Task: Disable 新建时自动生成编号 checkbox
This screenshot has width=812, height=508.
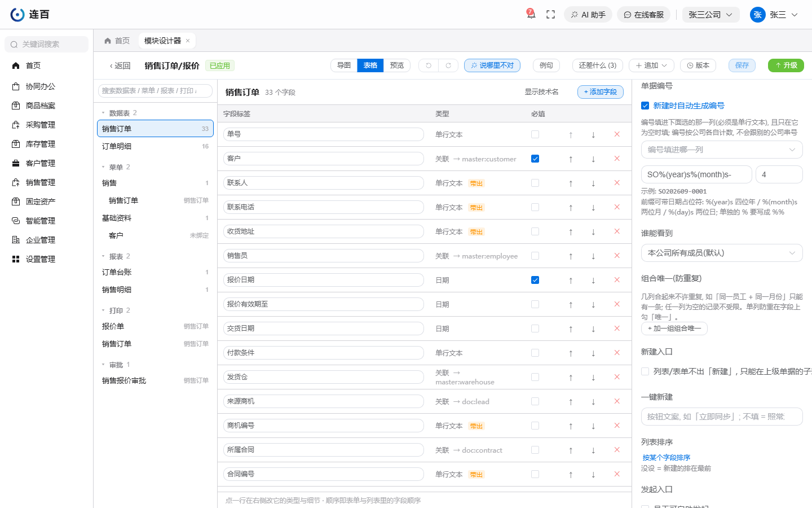Action: point(645,106)
